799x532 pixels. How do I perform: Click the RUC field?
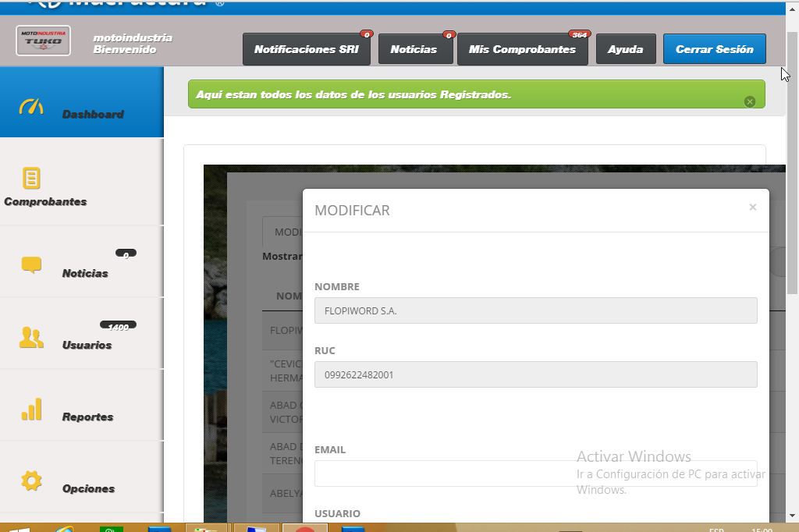535,374
